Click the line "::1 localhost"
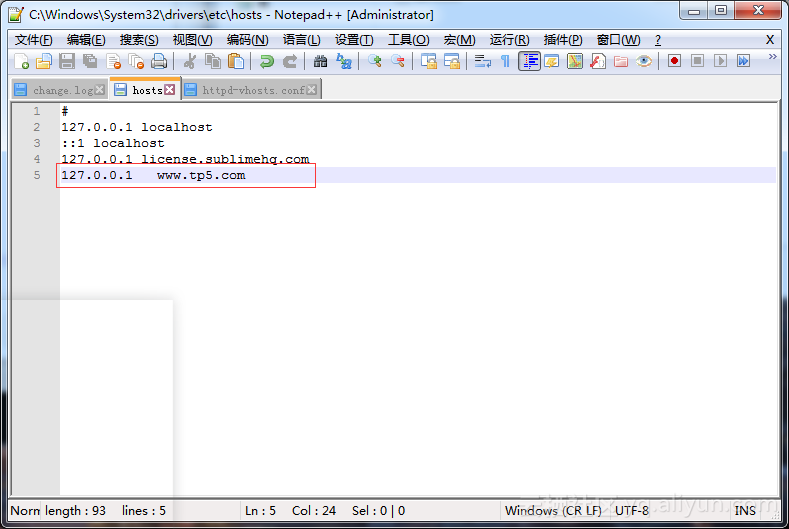Image resolution: width=789 pixels, height=529 pixels. pyautogui.click(x=113, y=143)
